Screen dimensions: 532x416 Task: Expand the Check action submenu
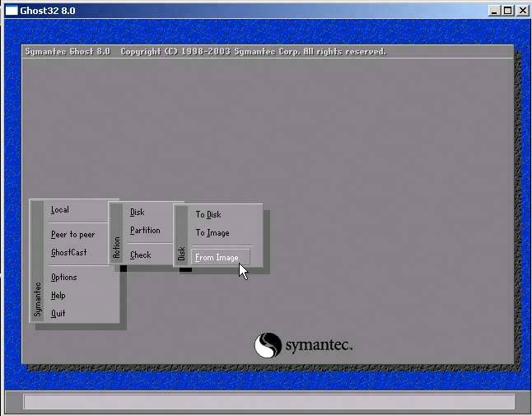click(140, 255)
